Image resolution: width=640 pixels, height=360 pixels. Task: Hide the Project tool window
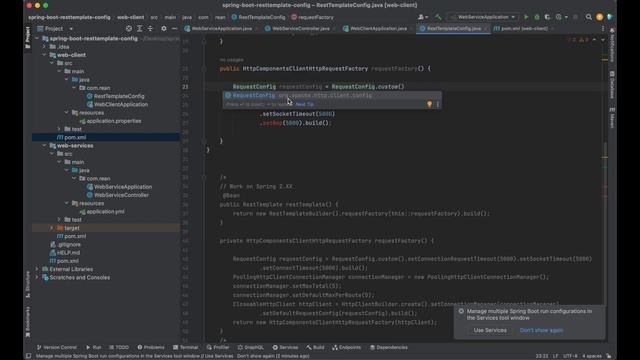(x=174, y=29)
